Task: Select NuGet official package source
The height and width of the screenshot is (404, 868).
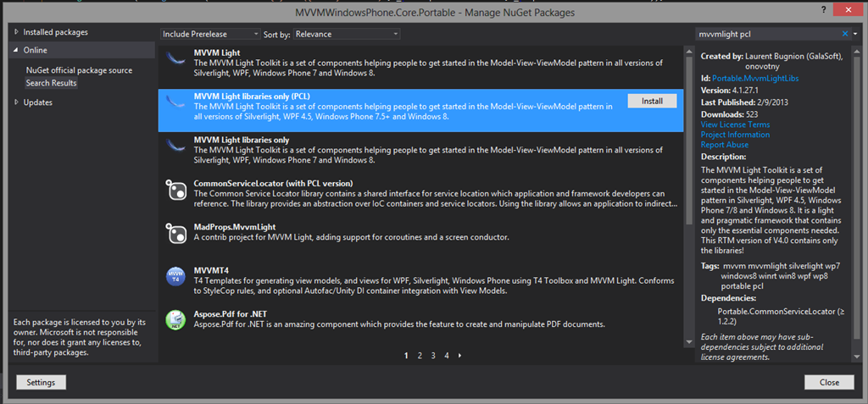Action: pos(79,70)
